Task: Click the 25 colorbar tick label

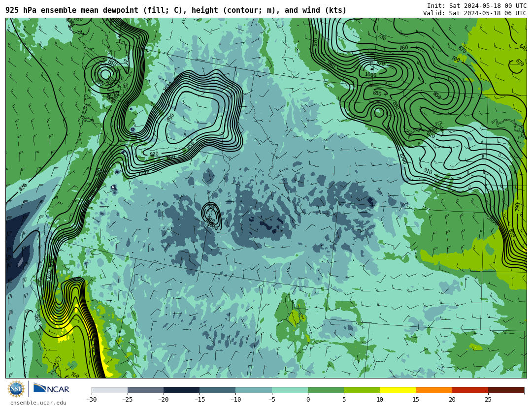Action: 488,400
